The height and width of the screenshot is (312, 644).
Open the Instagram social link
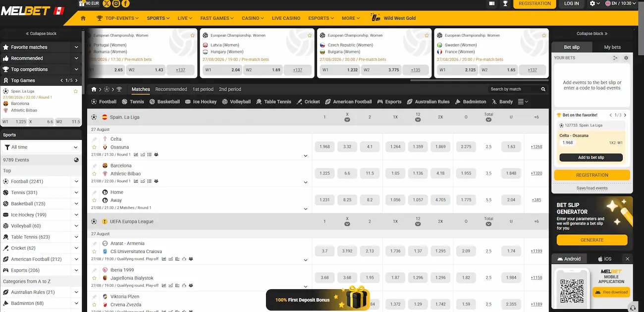click(x=116, y=3)
